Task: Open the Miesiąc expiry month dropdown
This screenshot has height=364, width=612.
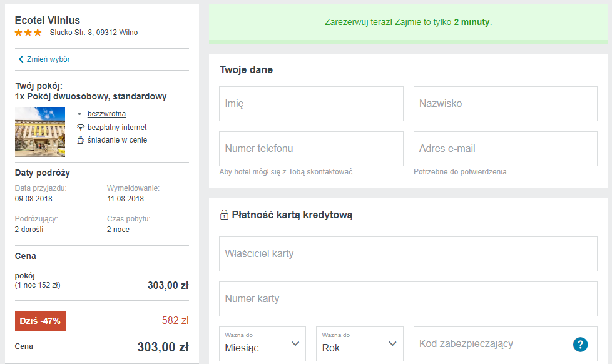Action: [262, 344]
